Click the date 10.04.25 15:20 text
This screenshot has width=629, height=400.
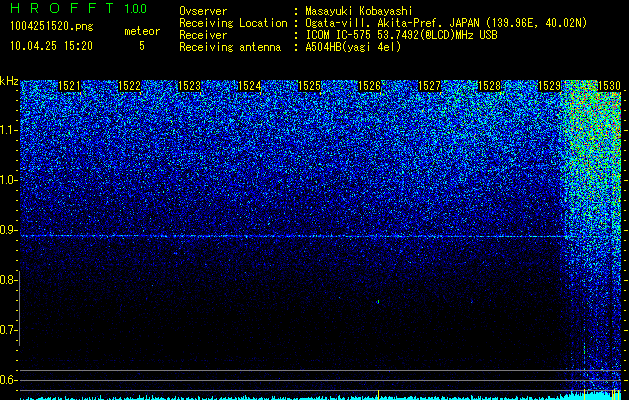[x=51, y=46]
